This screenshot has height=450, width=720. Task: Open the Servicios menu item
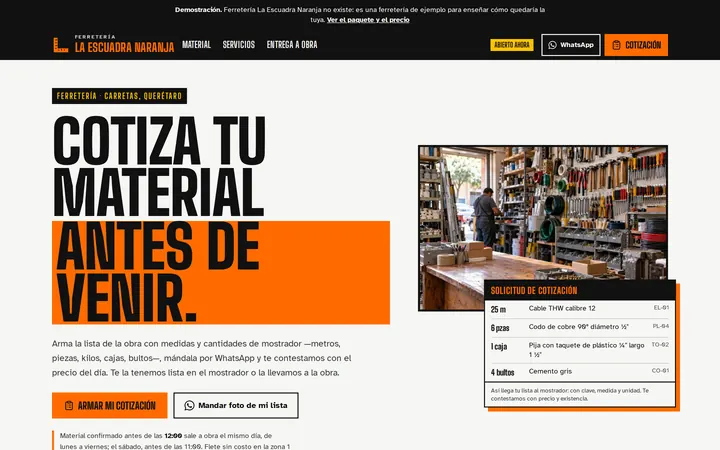click(x=239, y=45)
